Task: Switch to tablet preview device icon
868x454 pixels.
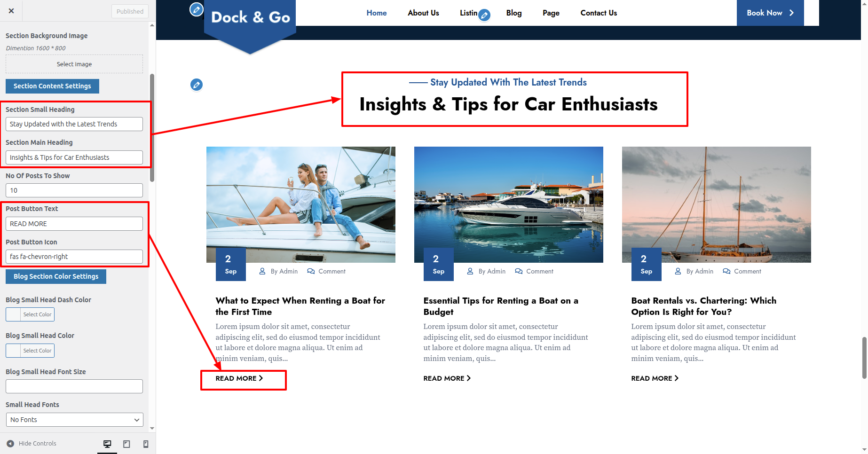Action: [126, 444]
